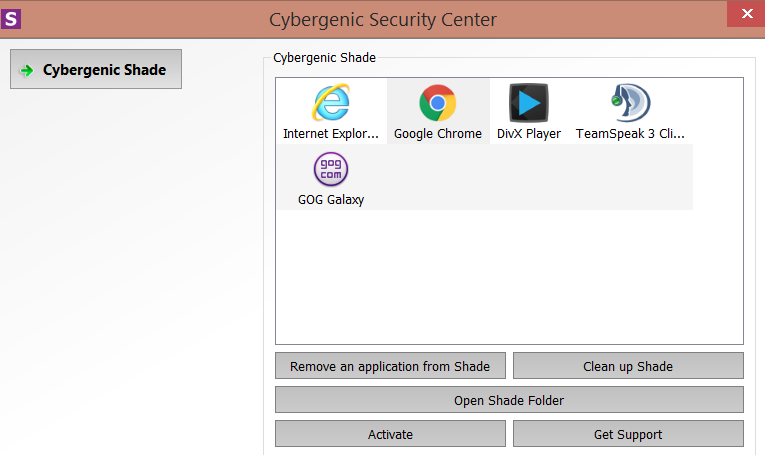This screenshot has height=455, width=765.
Task: Select the Google Chrome icon
Action: 437,103
